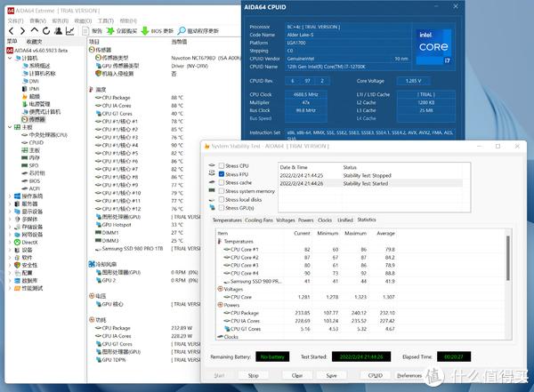Collapse the 主板 tree node
This screenshot has height=392, width=534.
(10, 127)
